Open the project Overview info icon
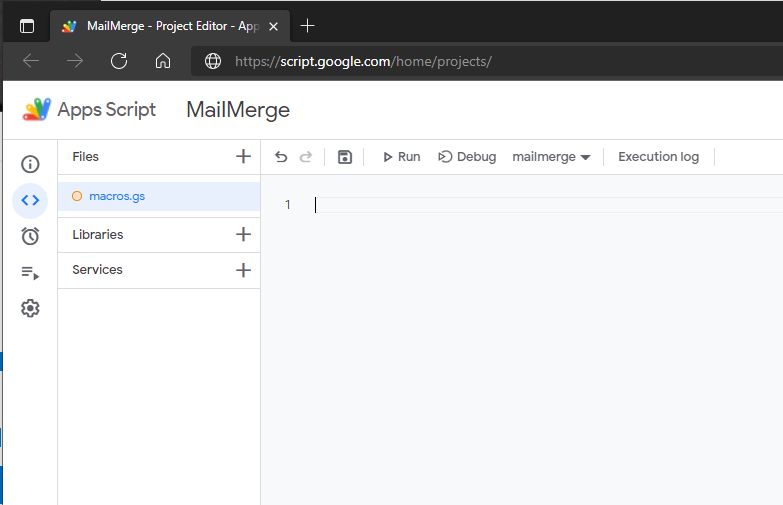This screenshot has height=505, width=783. [30, 164]
